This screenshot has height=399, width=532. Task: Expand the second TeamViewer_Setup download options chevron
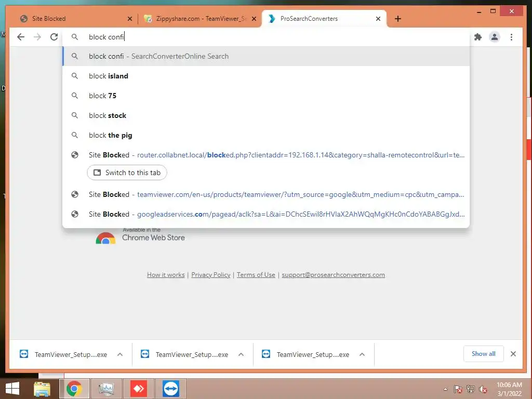pyautogui.click(x=241, y=354)
